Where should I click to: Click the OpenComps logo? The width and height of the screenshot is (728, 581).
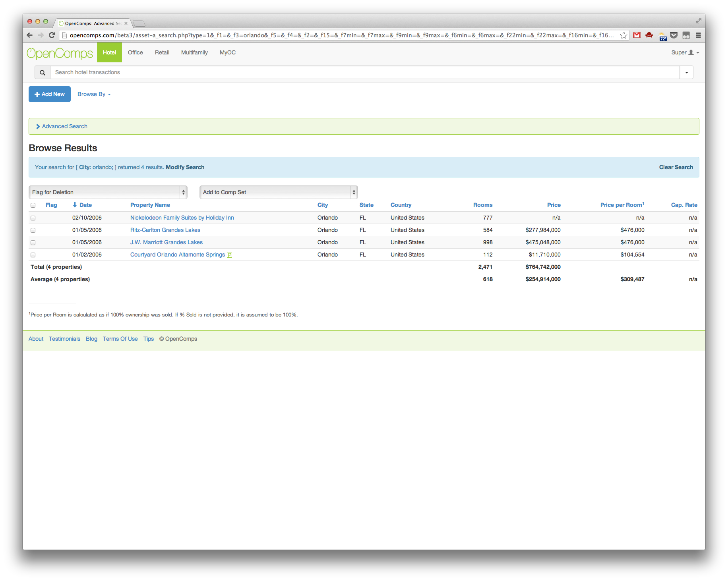tap(60, 53)
